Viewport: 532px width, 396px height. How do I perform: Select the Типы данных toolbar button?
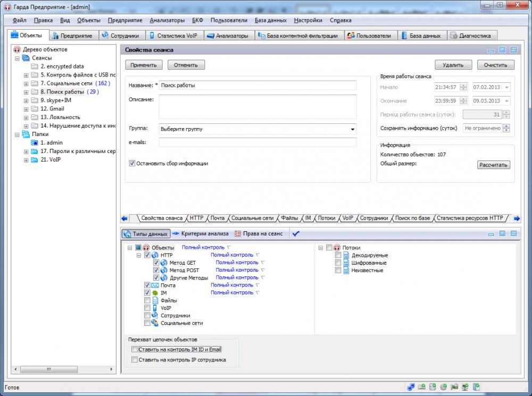point(146,233)
